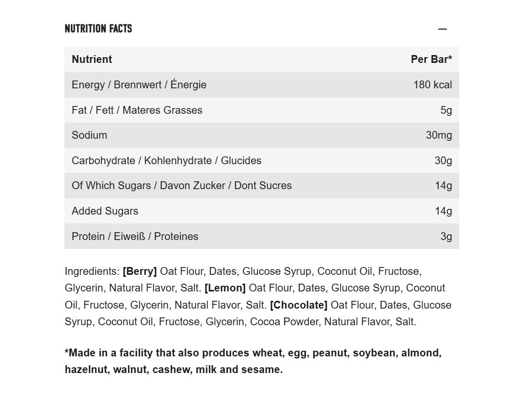Click the 30g carbohydrate value
Viewport: 532px width, 399px height.
(x=443, y=161)
